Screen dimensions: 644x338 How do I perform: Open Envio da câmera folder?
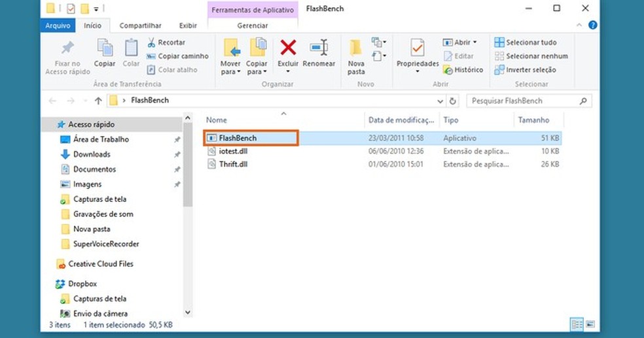tap(100, 313)
